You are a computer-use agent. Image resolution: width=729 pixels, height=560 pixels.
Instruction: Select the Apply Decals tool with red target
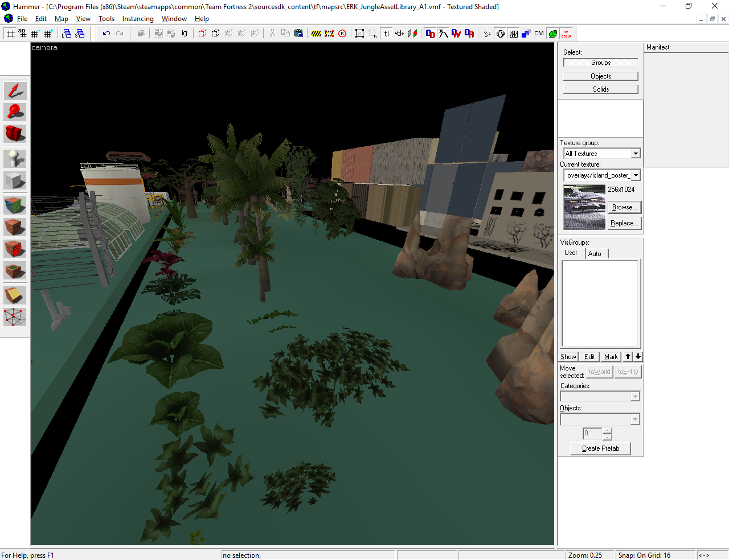15,248
